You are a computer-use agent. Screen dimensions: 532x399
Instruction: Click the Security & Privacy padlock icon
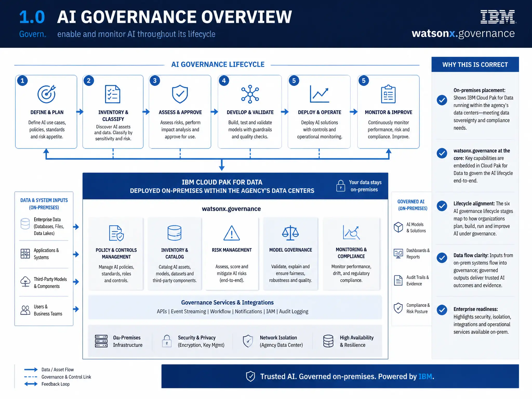tap(167, 341)
